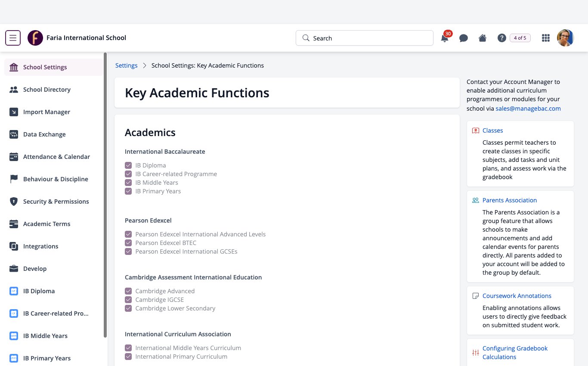Click into the Search field

coord(365,38)
